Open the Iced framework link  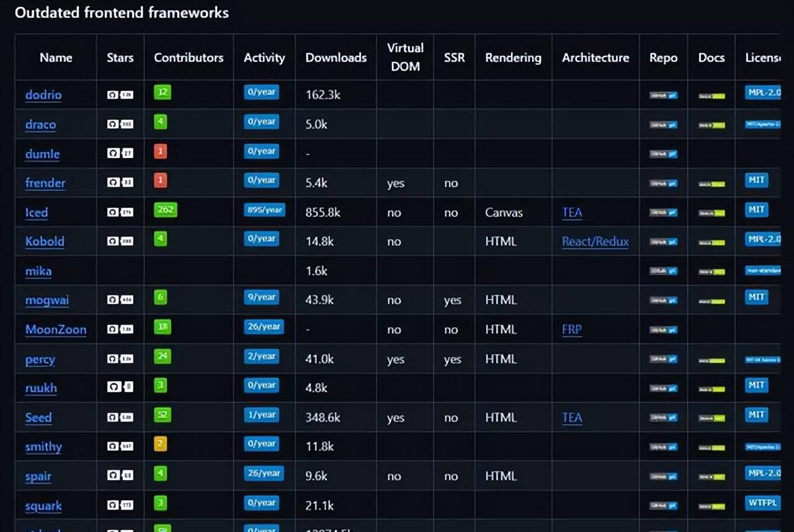click(x=37, y=212)
